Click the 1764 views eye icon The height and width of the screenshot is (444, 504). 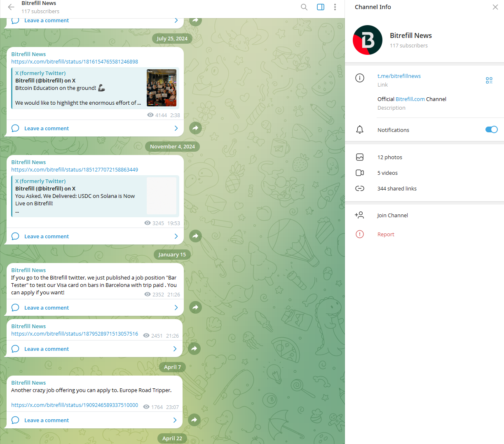[x=146, y=407]
